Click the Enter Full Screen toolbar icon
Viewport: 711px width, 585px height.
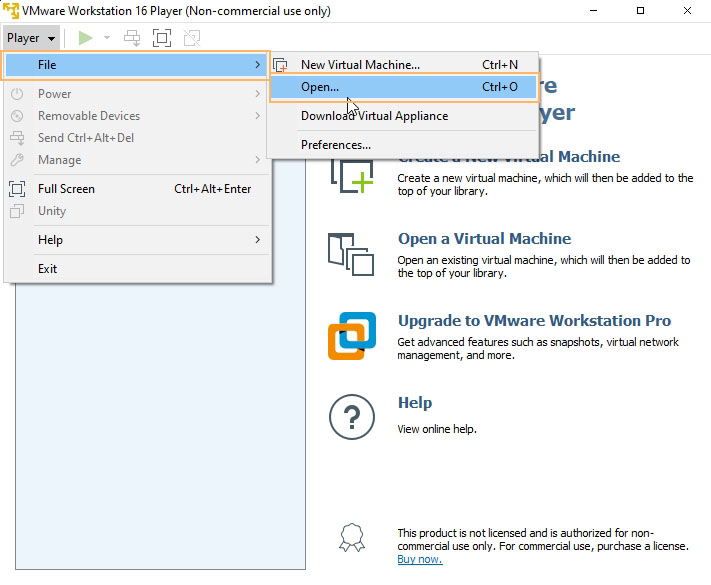pos(161,38)
